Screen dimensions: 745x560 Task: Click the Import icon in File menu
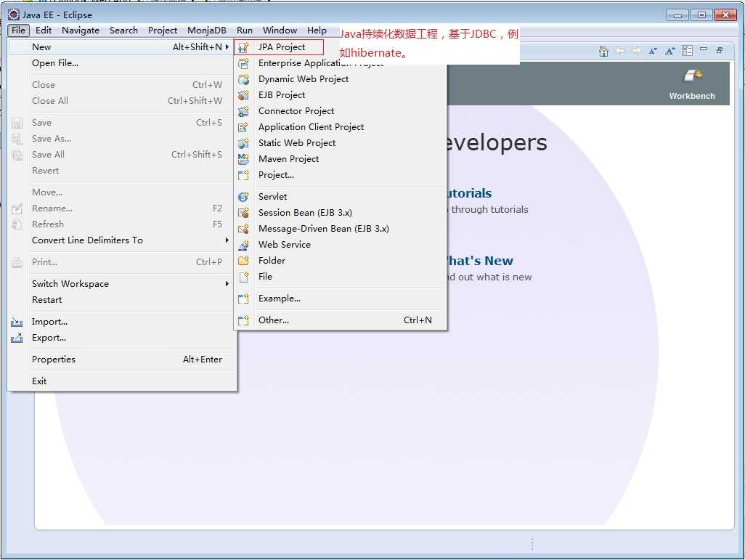click(x=17, y=322)
